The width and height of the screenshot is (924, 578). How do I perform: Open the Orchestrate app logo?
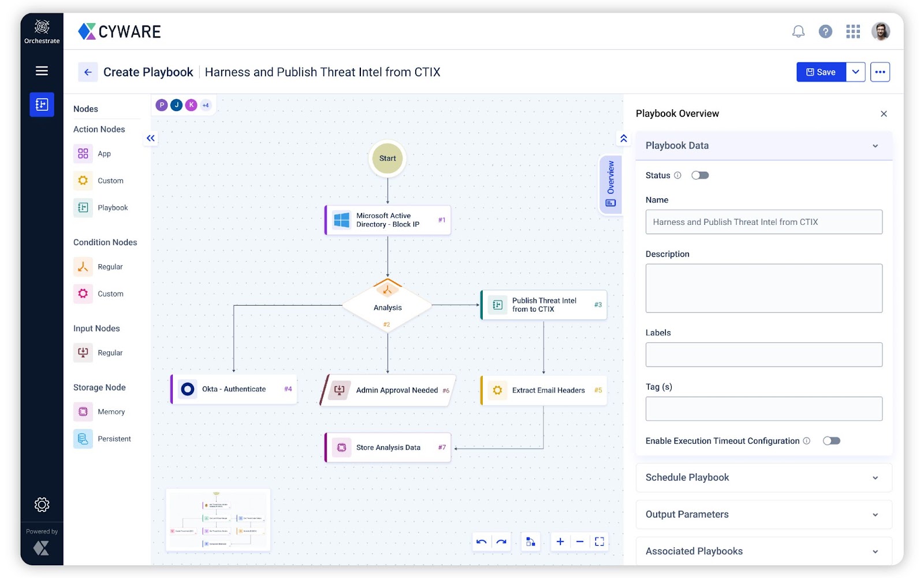tap(42, 31)
